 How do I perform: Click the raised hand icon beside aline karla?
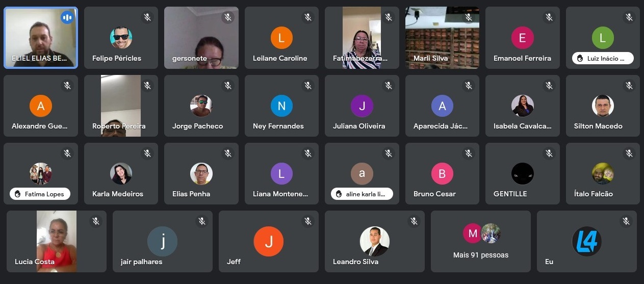point(338,194)
